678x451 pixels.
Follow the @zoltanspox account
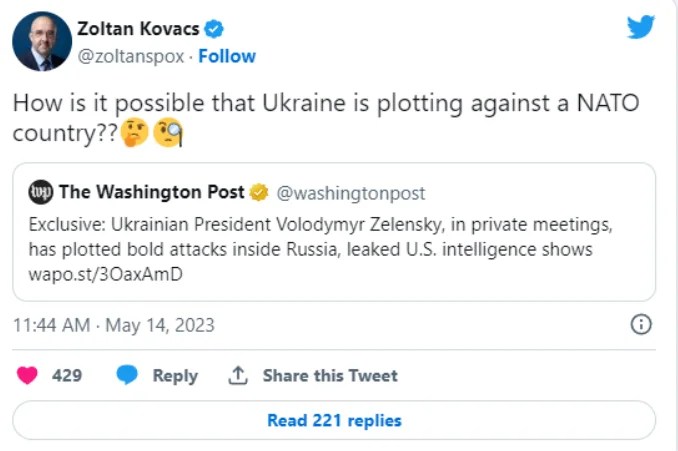(x=227, y=56)
